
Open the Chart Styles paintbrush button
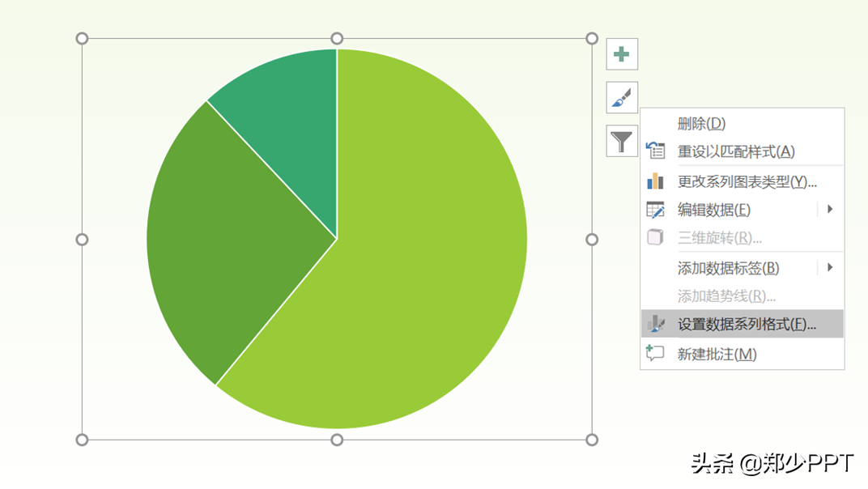point(622,97)
